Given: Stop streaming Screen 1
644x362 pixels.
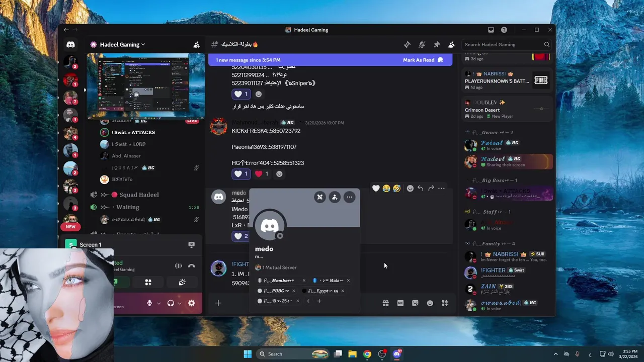Looking at the screenshot, I should click(x=191, y=245).
